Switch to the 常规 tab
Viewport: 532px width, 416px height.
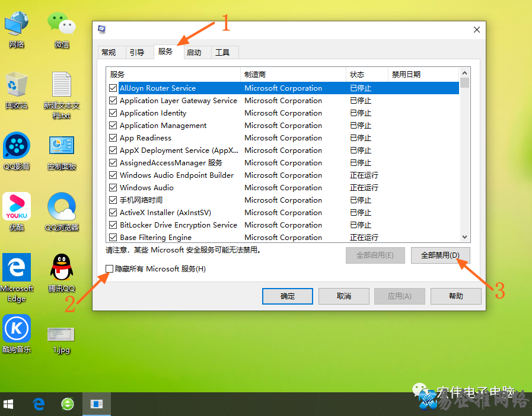point(109,53)
